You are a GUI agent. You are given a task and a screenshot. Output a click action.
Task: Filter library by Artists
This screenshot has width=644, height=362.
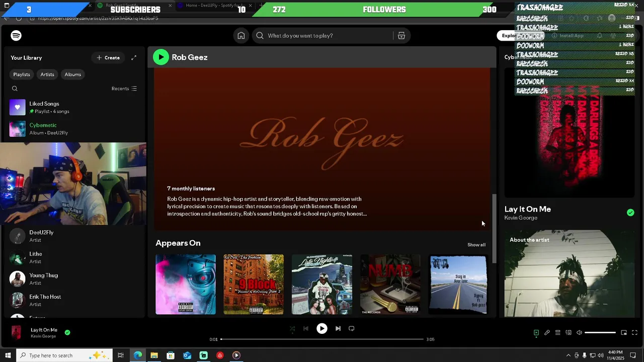tap(47, 74)
